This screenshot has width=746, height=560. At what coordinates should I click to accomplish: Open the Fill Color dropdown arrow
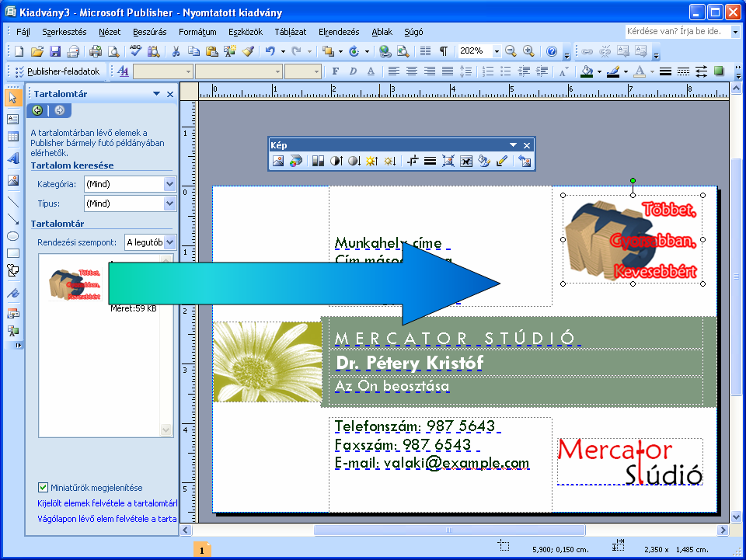[x=599, y=71]
